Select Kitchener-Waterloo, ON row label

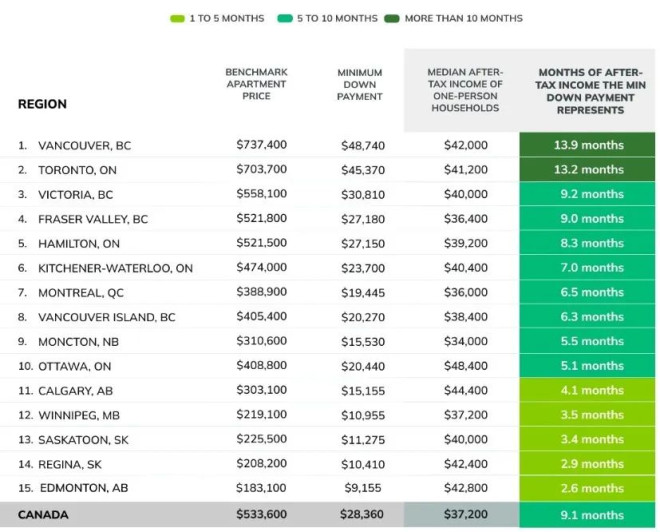coord(115,268)
